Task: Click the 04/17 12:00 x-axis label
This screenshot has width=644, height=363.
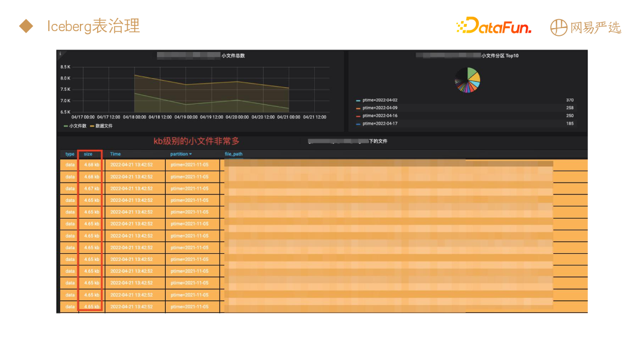Action: point(109,117)
